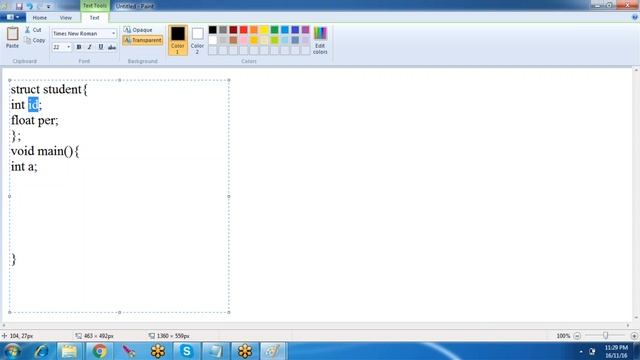Launch Internet Explorer from taskbar
This screenshot has width=640, height=360.
click(41, 351)
